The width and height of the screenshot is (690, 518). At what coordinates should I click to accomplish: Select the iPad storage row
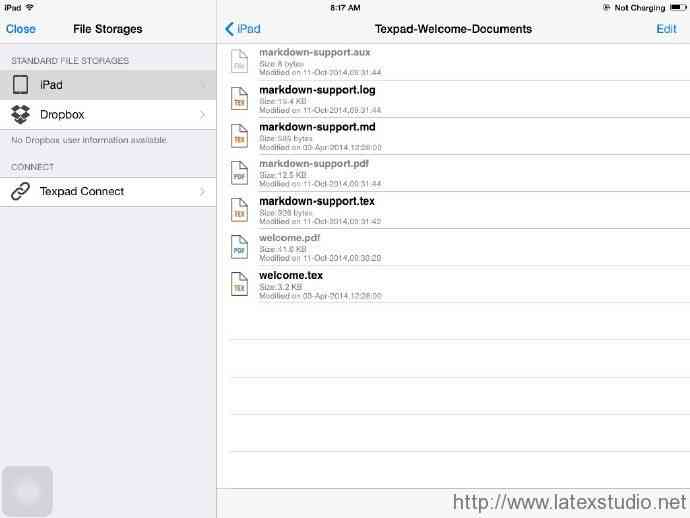[x=108, y=84]
